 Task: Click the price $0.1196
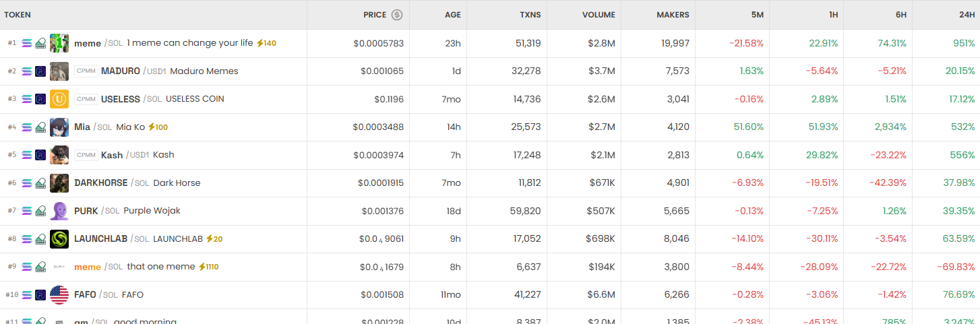point(389,99)
